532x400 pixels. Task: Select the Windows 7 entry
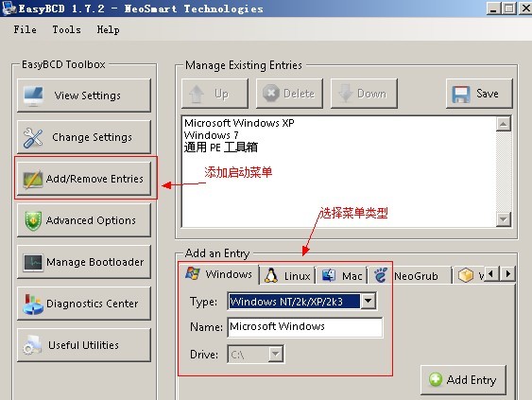(212, 135)
